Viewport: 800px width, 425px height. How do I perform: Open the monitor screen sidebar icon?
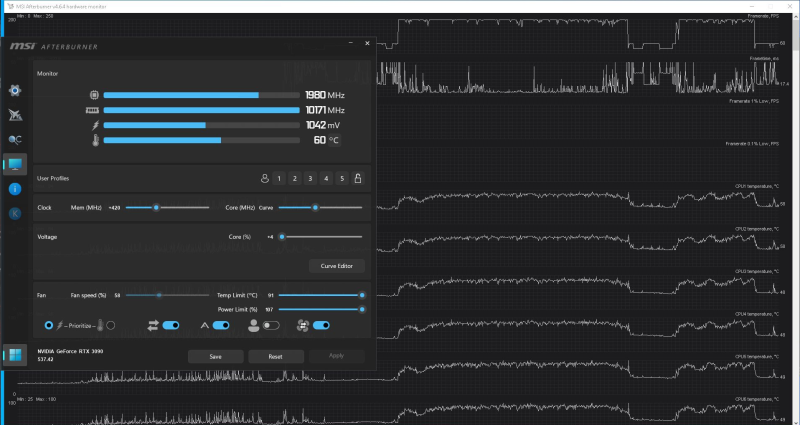pos(15,164)
